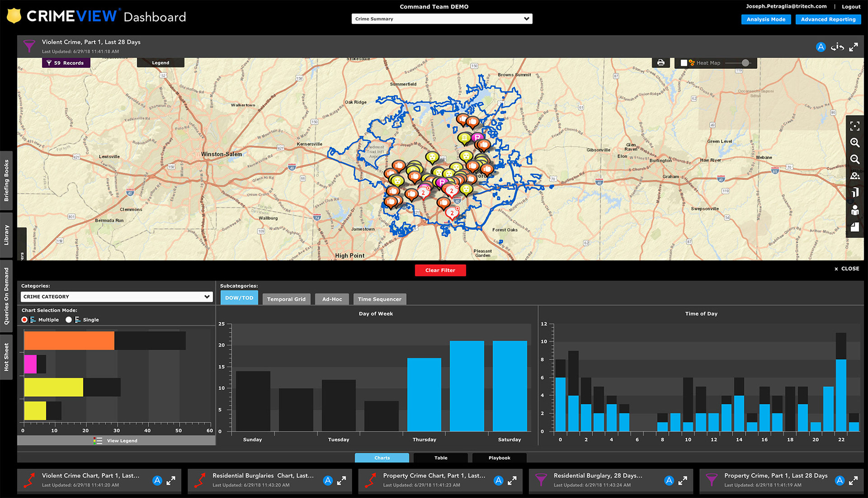Select Single chart selection mode
868x498 pixels.
[x=69, y=320]
